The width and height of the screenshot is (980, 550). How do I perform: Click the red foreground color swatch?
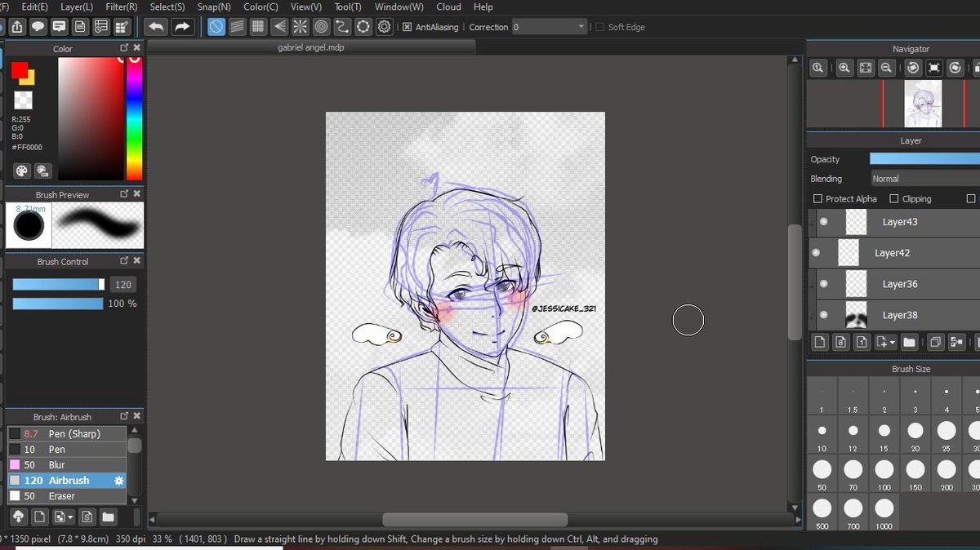[x=19, y=70]
